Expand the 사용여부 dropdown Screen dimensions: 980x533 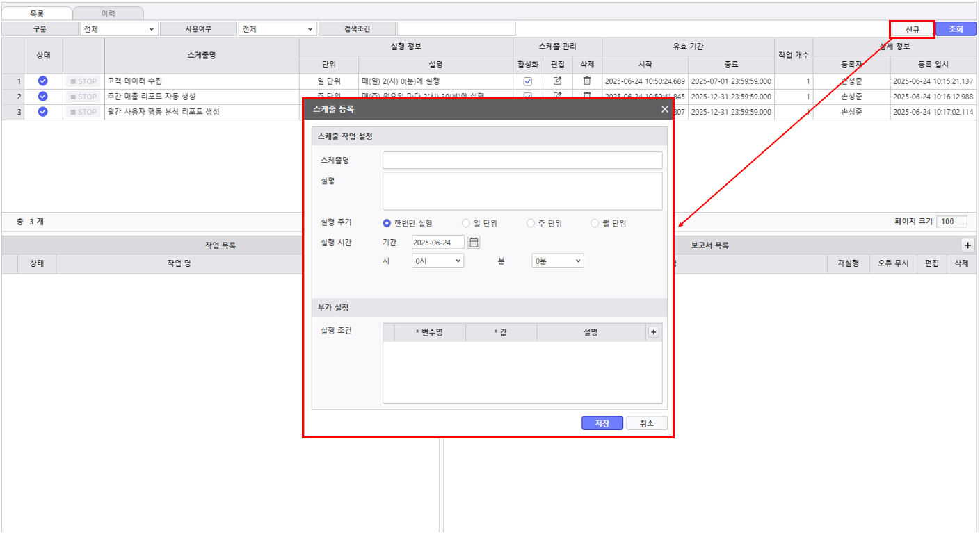(277, 29)
